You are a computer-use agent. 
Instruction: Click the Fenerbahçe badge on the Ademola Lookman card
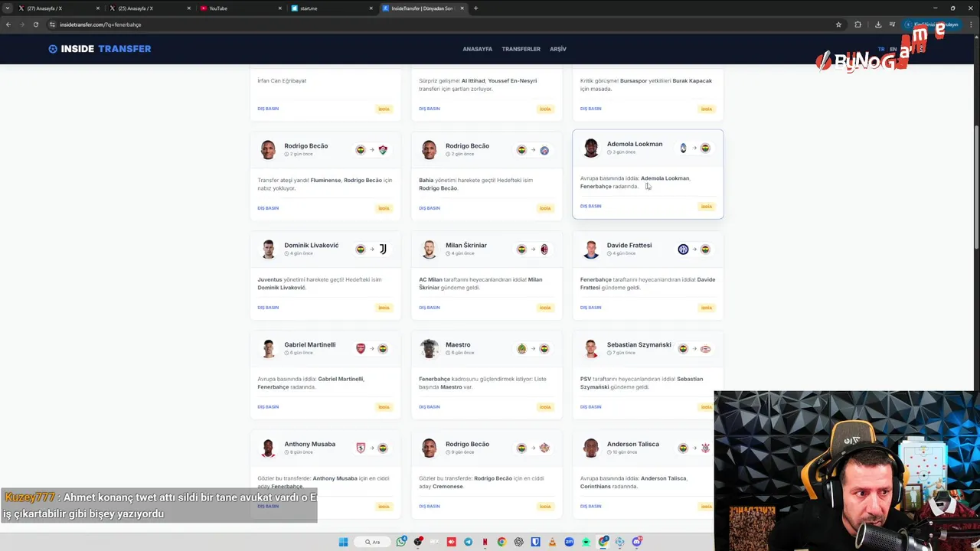705,148
